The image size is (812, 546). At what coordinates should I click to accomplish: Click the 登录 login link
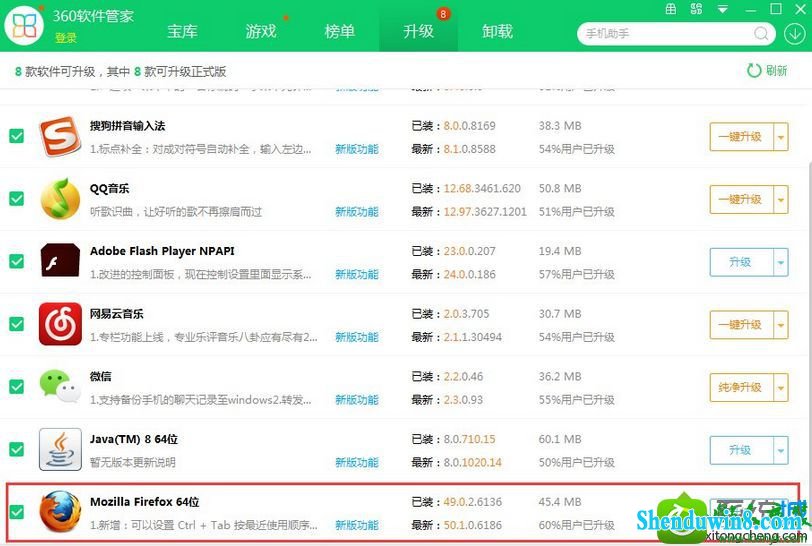pos(66,38)
